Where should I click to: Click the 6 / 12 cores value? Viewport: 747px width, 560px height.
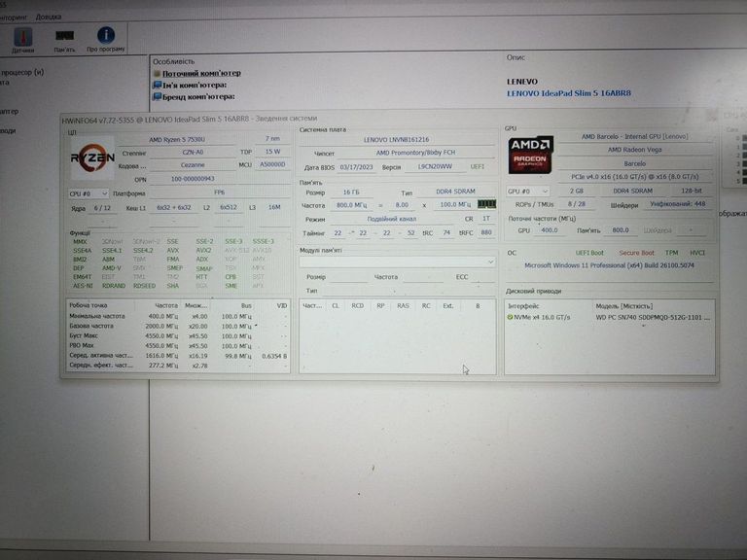click(x=102, y=208)
